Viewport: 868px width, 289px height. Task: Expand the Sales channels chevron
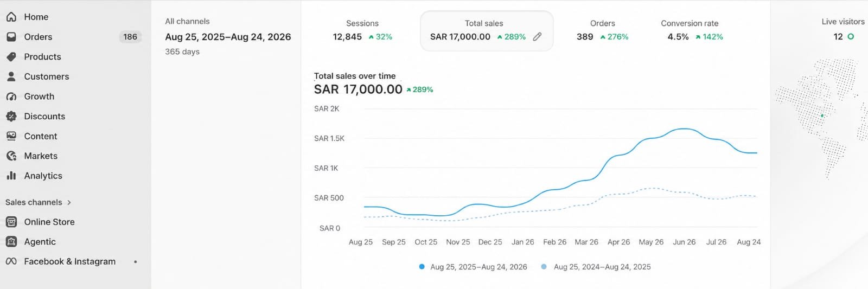point(69,202)
